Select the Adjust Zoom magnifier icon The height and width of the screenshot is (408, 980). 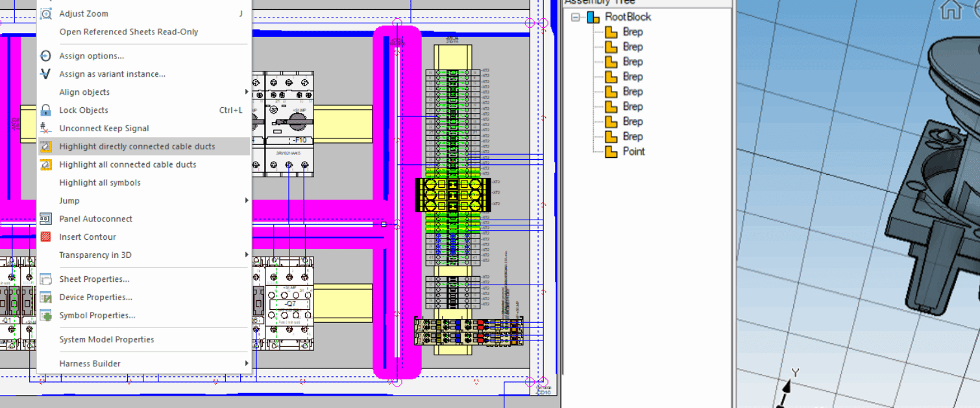click(45, 13)
